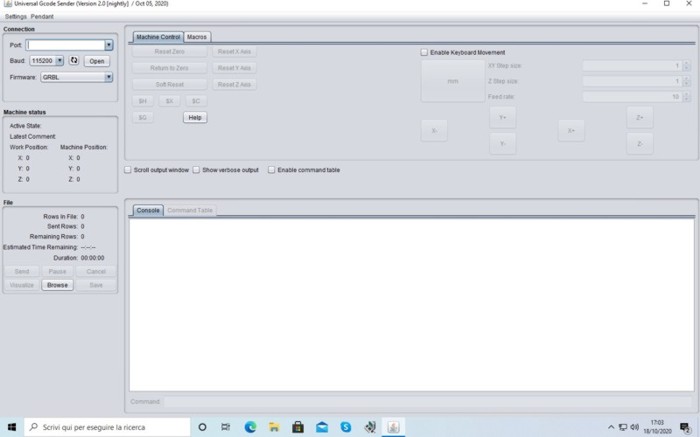Open the Settings menu
The width and height of the screenshot is (700, 437).
pos(15,17)
